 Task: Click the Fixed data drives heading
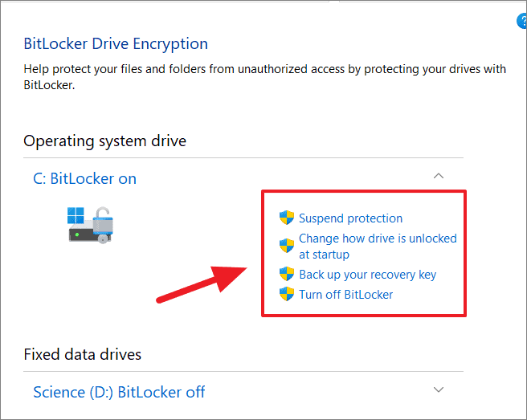pyautogui.click(x=82, y=354)
